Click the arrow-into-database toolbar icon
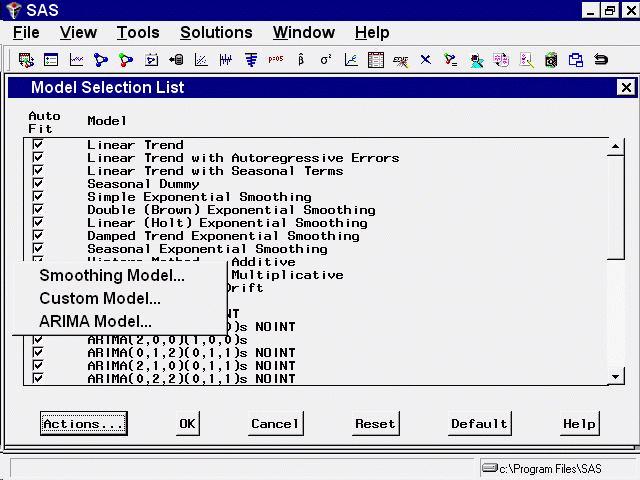The width and height of the screenshot is (640, 480). [176, 60]
